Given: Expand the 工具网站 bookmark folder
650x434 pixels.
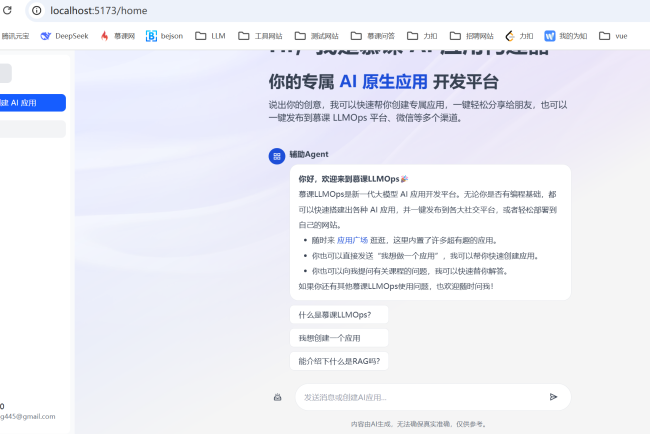Looking at the screenshot, I should (x=260, y=36).
